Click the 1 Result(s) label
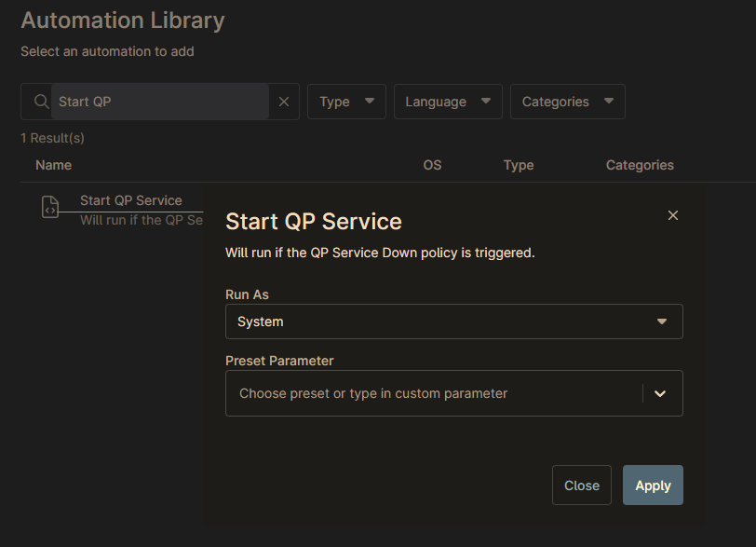Image resolution: width=756 pixels, height=547 pixels. tap(51, 137)
